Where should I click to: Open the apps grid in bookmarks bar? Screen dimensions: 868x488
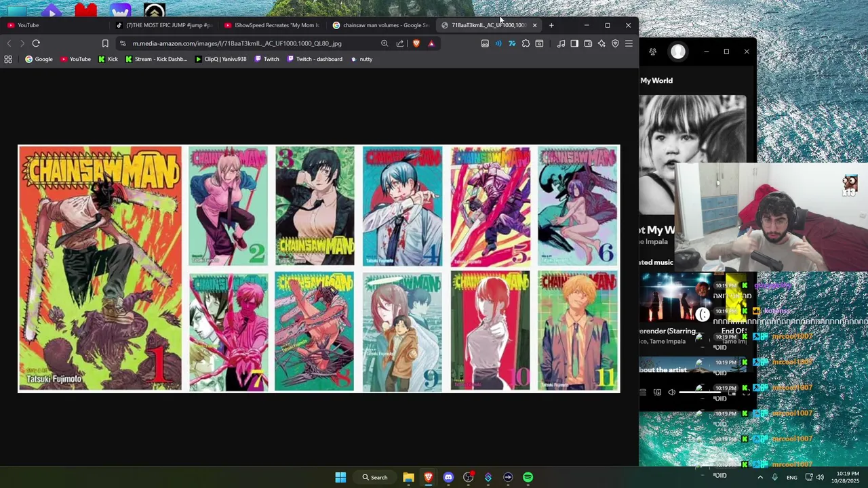click(x=8, y=59)
